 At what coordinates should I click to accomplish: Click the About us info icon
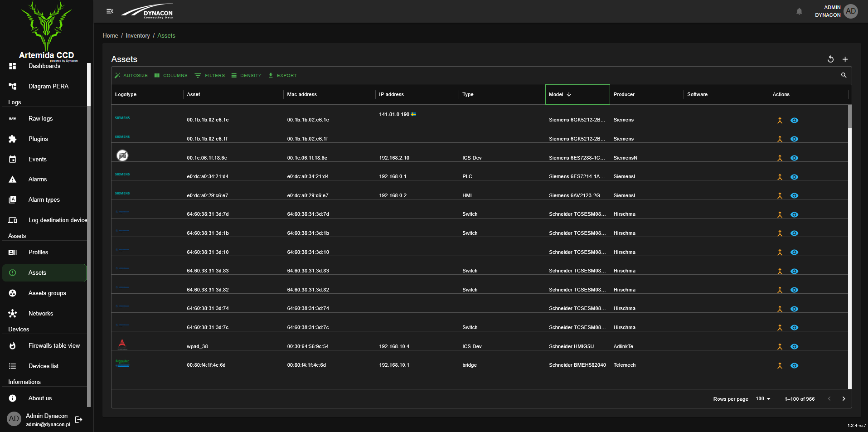(13, 398)
